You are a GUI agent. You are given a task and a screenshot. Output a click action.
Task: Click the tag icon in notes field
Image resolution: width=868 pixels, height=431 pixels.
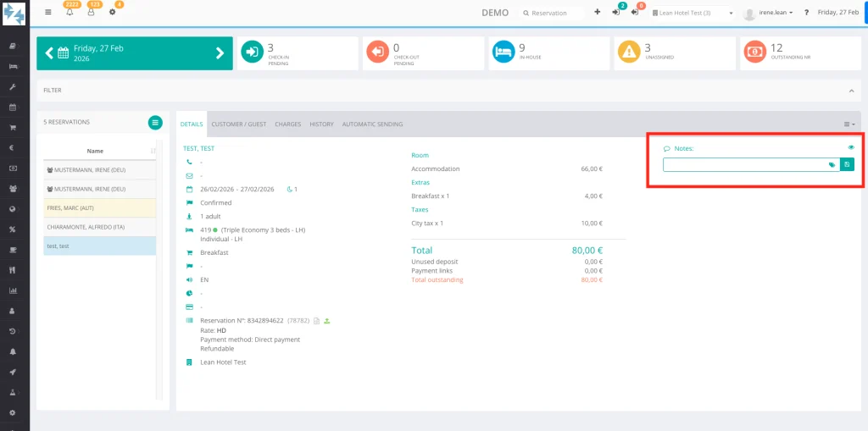[x=832, y=165]
